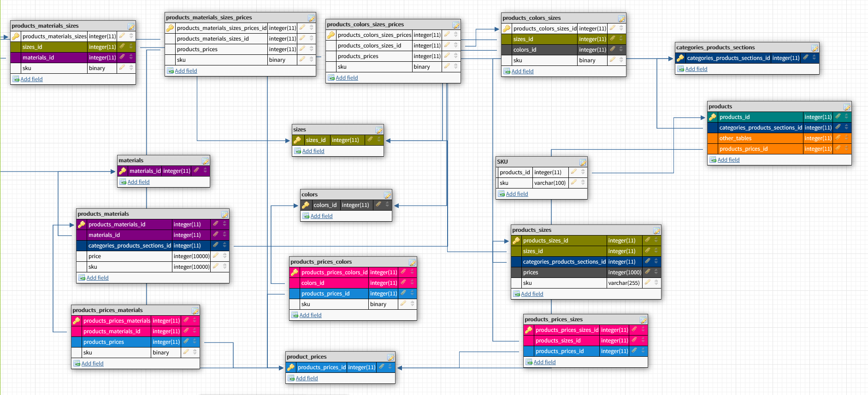Screen dimensions: 868x395
Task: Use reorder arrows on sizes_id in products_colors_sizes
Action: click(x=621, y=39)
